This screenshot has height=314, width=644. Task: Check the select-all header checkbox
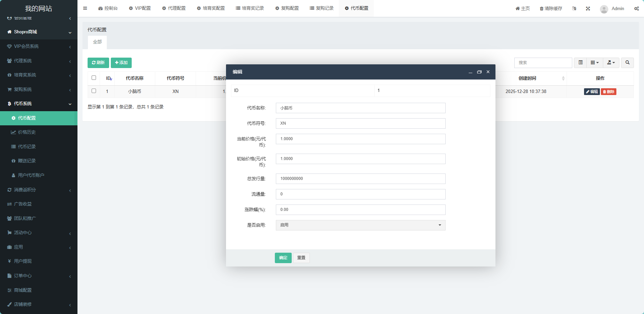pos(94,78)
